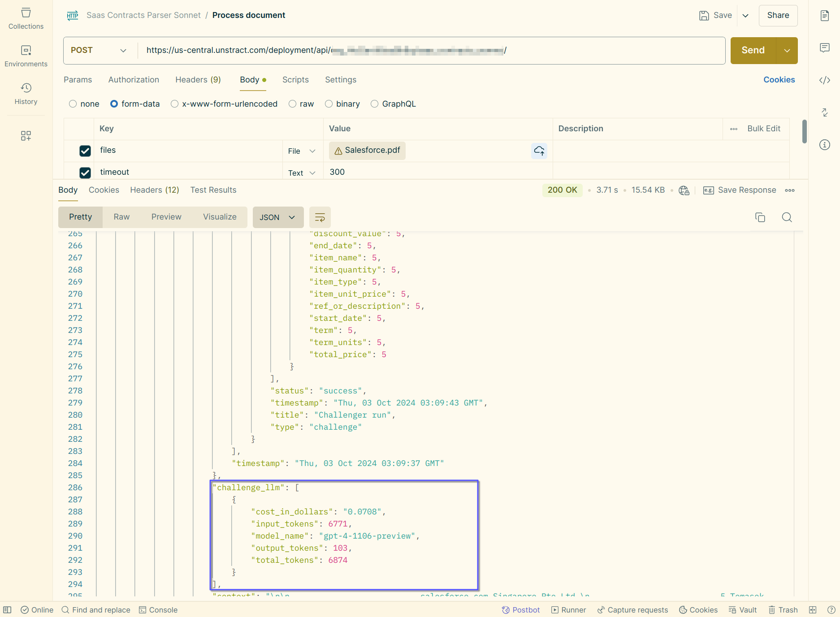
Task: Click the wrap lines icon in response toolbar
Action: point(320,217)
